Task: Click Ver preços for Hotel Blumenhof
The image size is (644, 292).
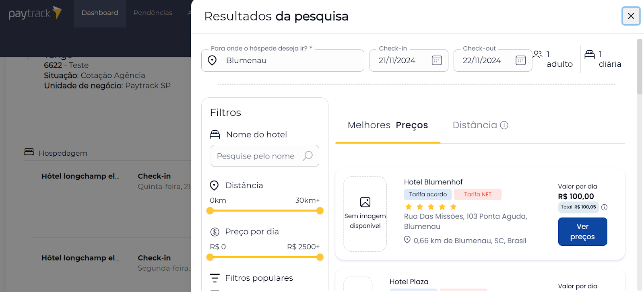Action: pyautogui.click(x=582, y=232)
